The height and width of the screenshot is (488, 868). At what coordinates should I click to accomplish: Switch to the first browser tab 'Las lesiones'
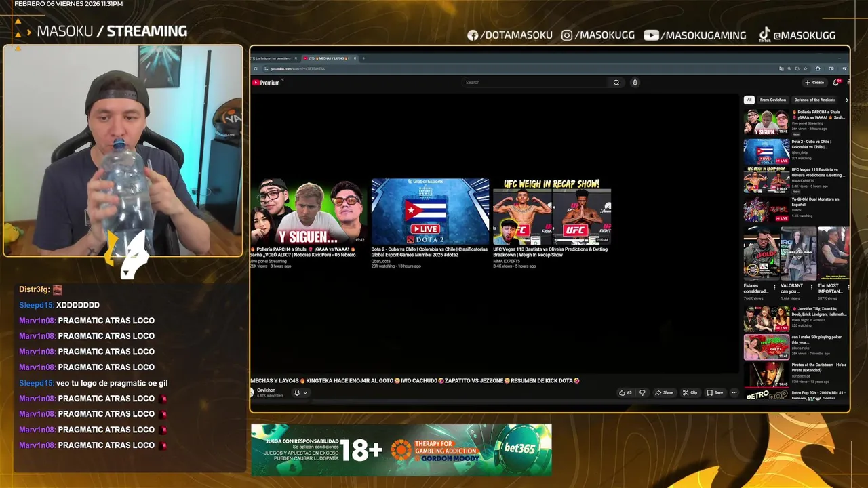(275, 58)
